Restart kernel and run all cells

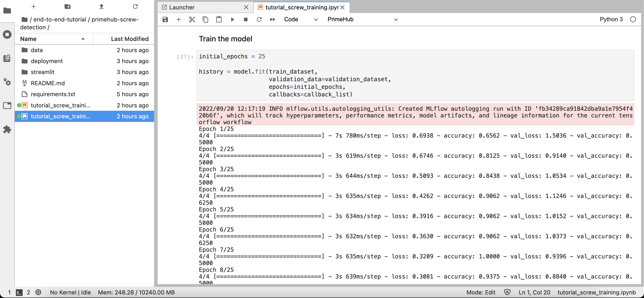click(273, 19)
